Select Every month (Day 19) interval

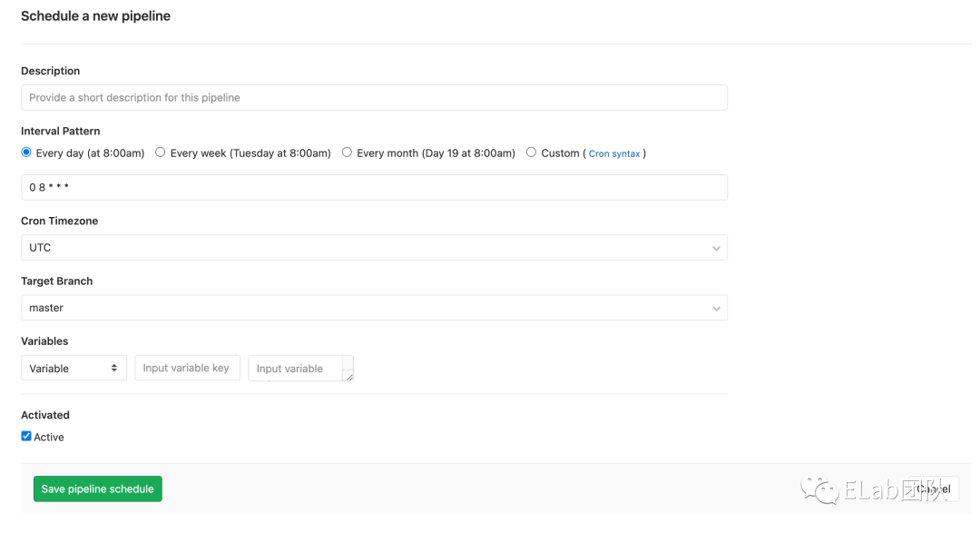[x=347, y=153]
